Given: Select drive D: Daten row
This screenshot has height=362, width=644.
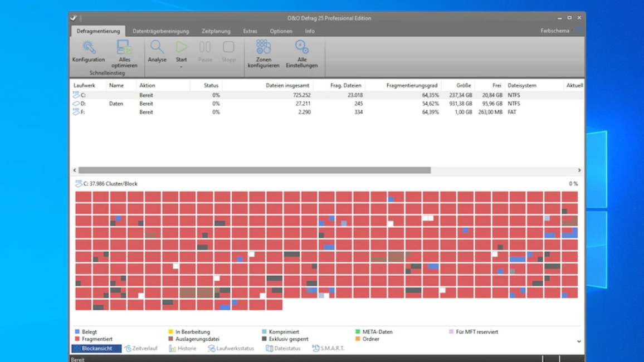Looking at the screenshot, I should [328, 104].
